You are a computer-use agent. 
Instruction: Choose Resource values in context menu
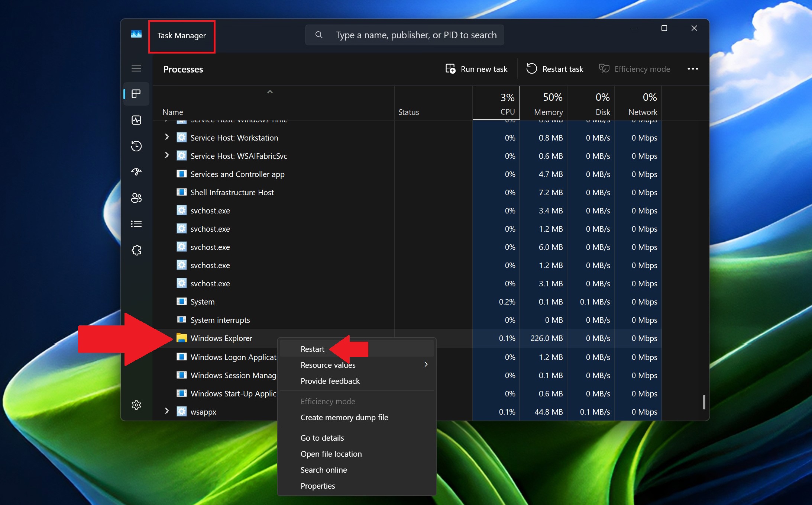(x=357, y=365)
